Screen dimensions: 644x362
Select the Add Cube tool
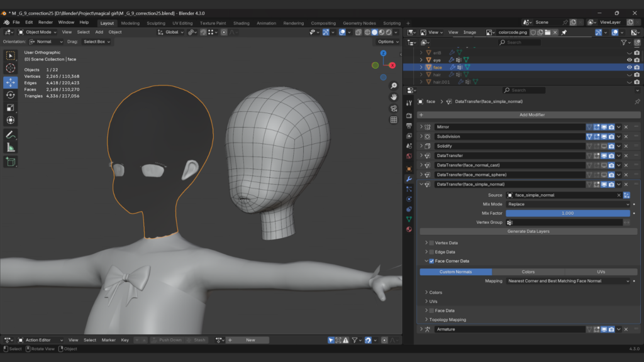tap(11, 162)
